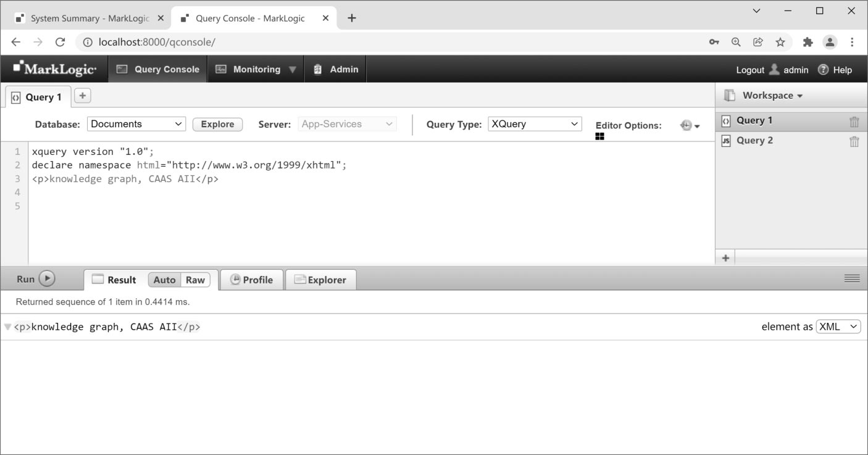Switch result view to Auto
This screenshot has height=455, width=868.
coord(164,280)
